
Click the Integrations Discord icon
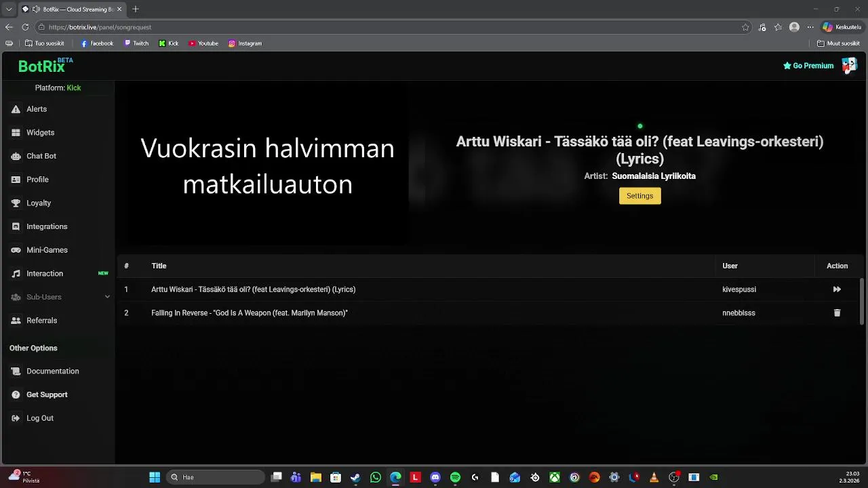coord(16,226)
